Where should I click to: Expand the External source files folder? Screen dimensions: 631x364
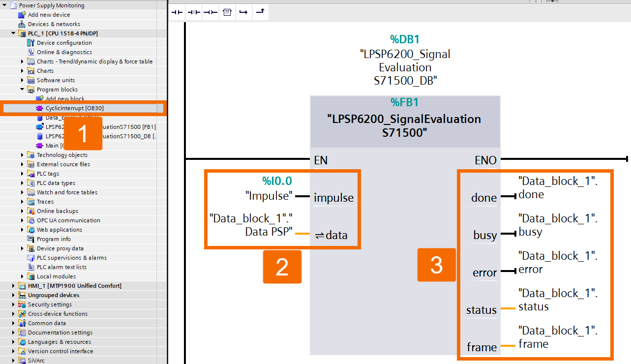22,164
